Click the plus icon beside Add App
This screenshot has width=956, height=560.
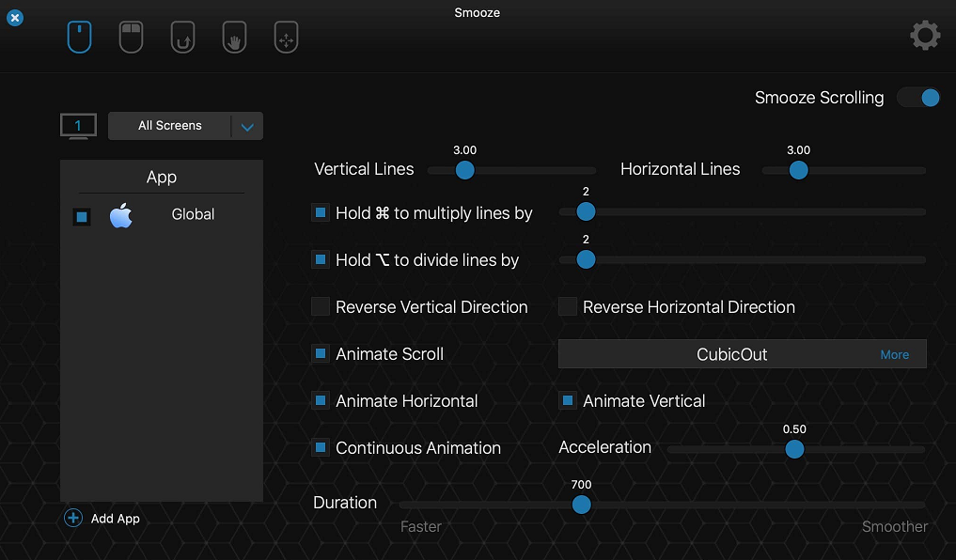coord(73,518)
